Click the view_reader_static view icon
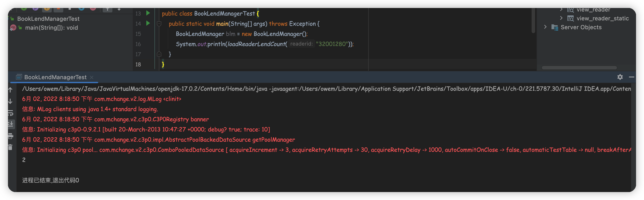The height and width of the screenshot is (200, 644). (x=570, y=19)
